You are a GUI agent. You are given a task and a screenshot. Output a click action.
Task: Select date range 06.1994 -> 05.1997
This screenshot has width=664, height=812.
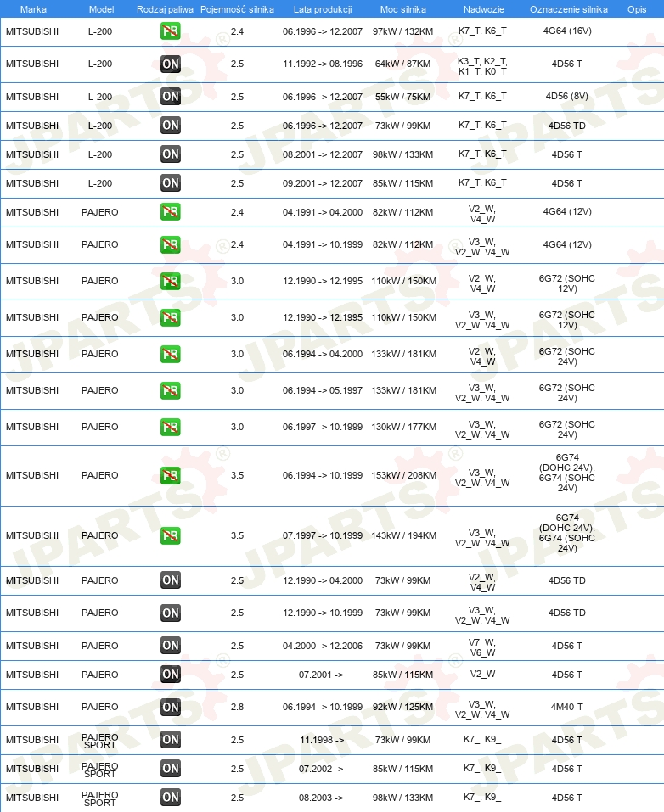click(x=323, y=390)
